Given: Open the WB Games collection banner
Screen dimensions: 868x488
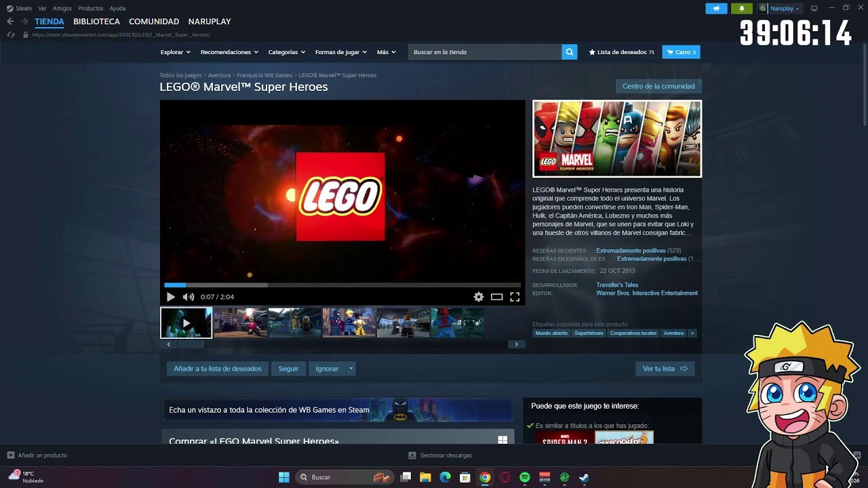Looking at the screenshot, I should pos(338,410).
